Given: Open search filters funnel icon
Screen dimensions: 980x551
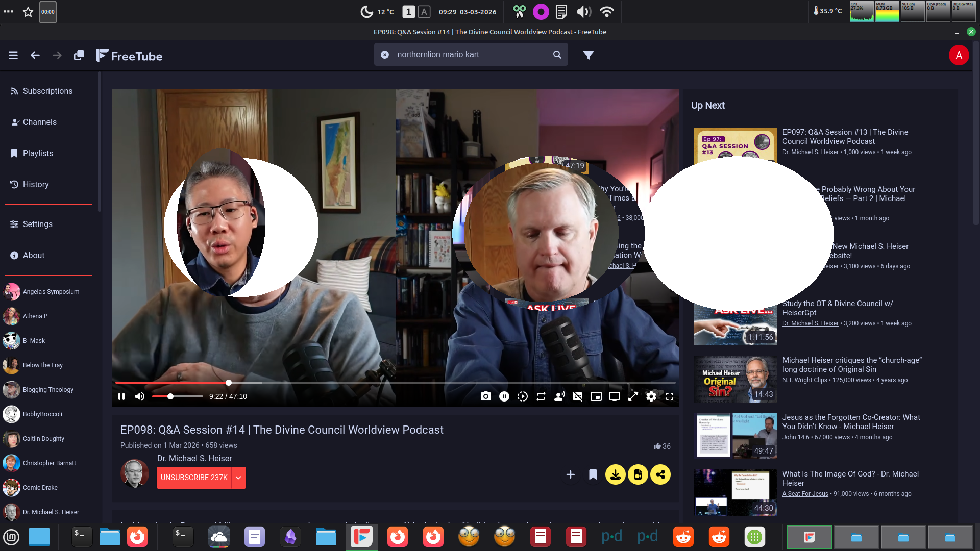Looking at the screenshot, I should pyautogui.click(x=589, y=55).
